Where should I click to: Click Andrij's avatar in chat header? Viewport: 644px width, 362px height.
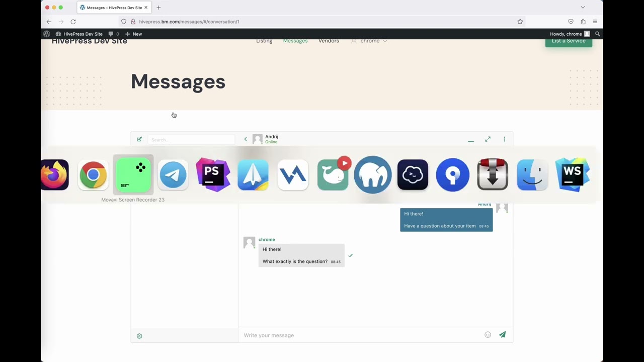coord(258,139)
